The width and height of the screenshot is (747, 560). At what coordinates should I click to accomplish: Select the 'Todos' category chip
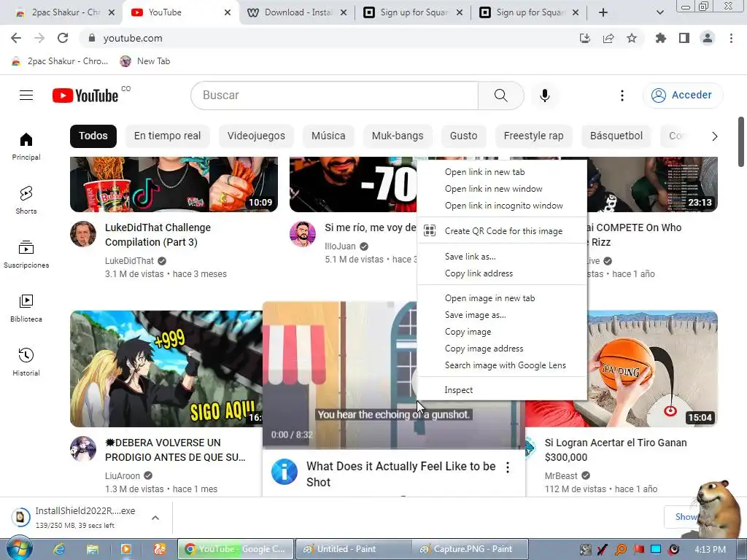pos(93,136)
